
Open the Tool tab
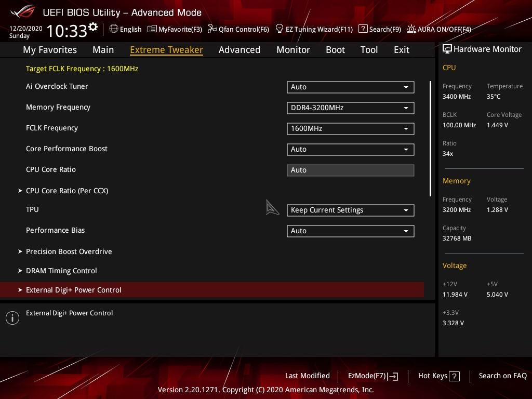369,50
